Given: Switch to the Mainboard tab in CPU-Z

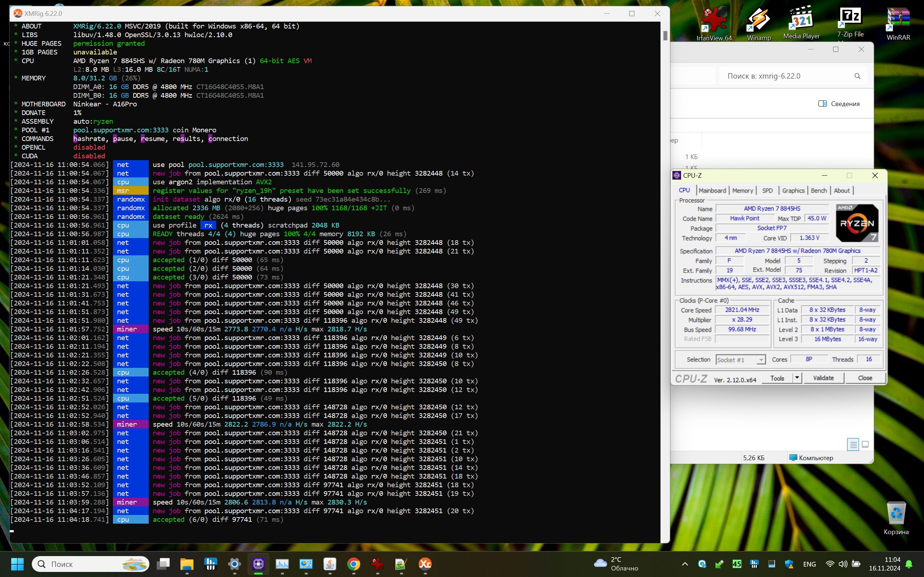Looking at the screenshot, I should [x=712, y=190].
